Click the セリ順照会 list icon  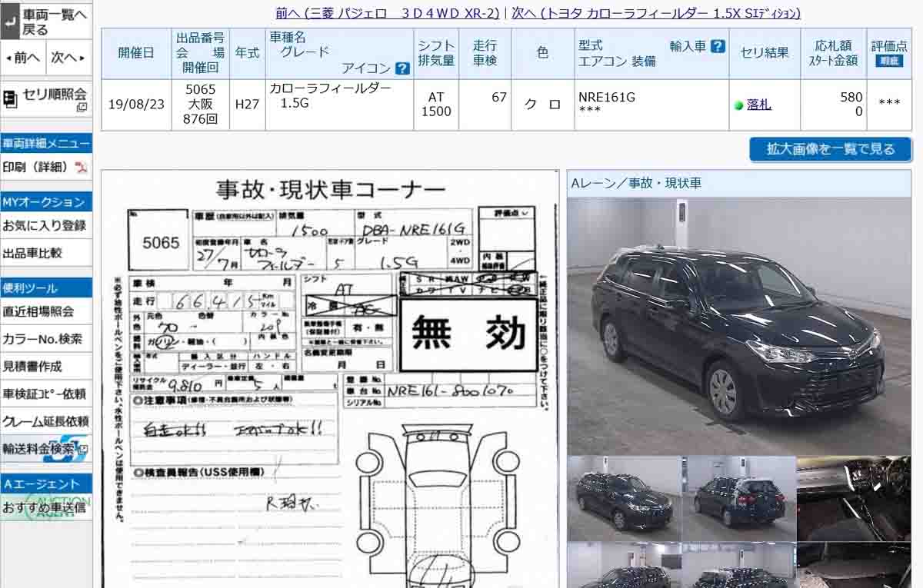pyautogui.click(x=11, y=98)
